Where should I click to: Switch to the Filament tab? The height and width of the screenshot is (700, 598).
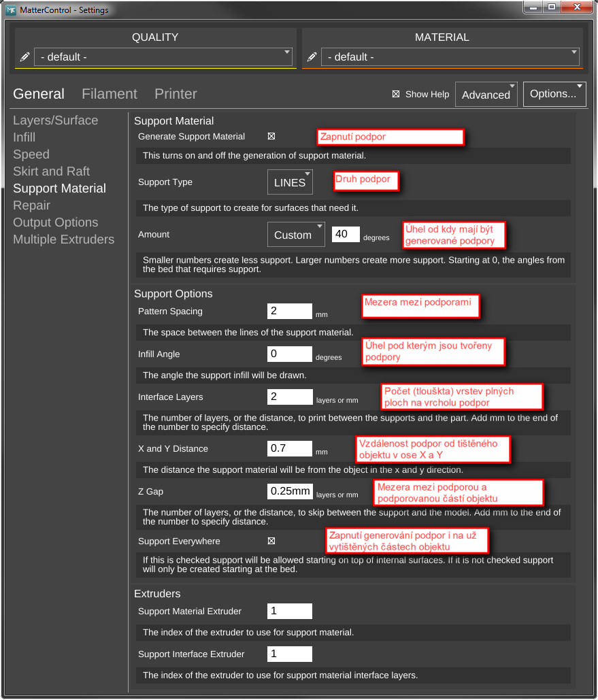[109, 94]
